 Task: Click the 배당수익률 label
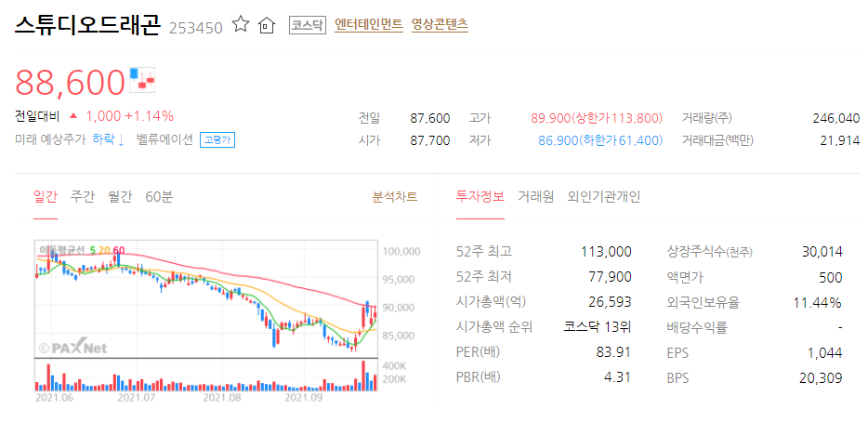click(x=697, y=327)
